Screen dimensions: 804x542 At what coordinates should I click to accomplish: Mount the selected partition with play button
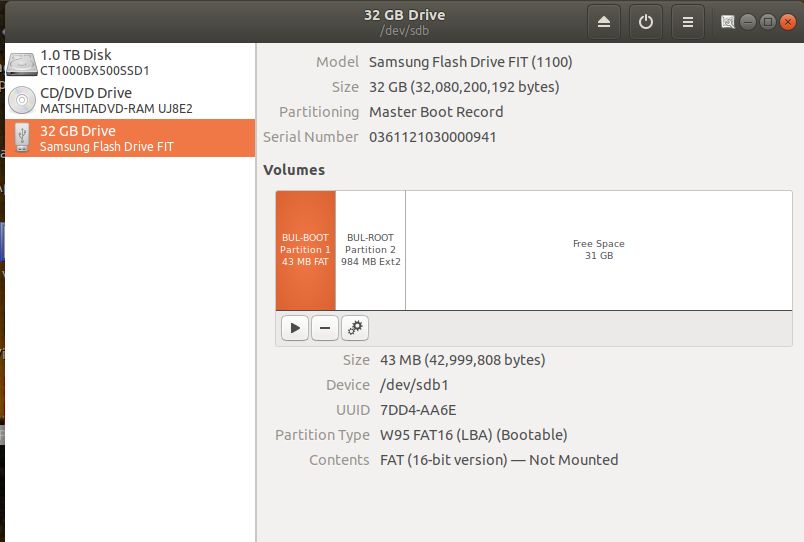pos(295,328)
